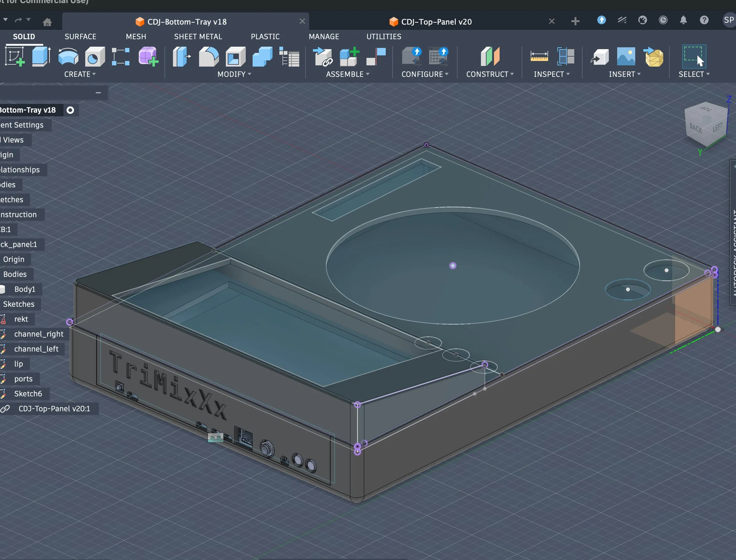Viewport: 736px width, 560px height.
Task: Switch to the SHEET METAL tab
Action: coord(198,37)
